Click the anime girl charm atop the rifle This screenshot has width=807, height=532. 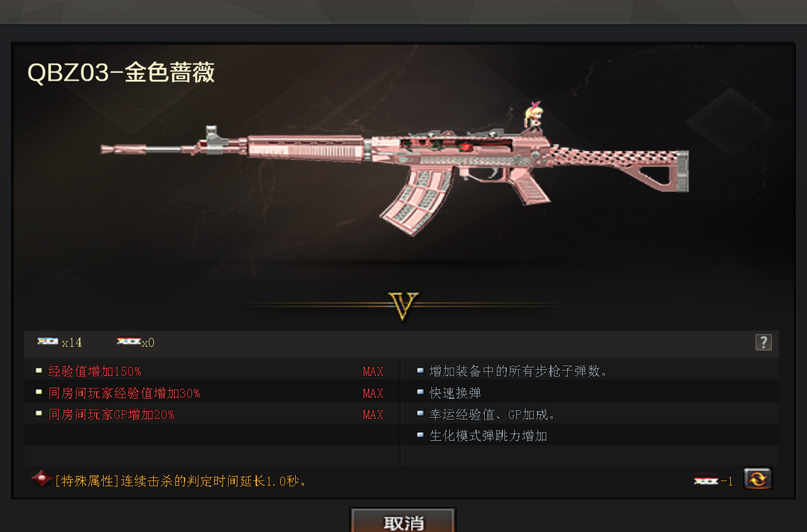point(533,116)
